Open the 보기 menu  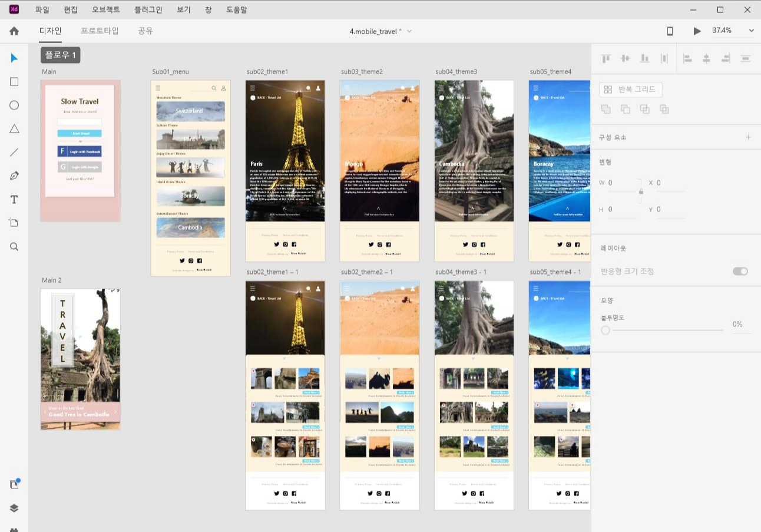[x=183, y=9]
